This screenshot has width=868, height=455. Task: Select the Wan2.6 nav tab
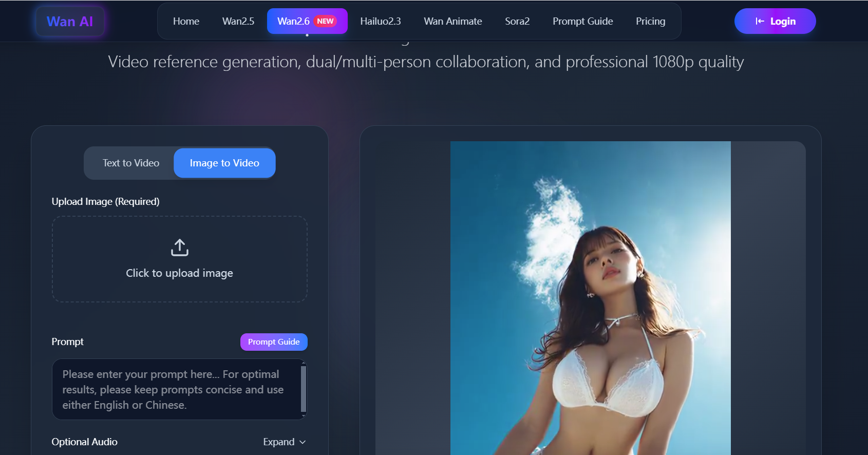293,21
